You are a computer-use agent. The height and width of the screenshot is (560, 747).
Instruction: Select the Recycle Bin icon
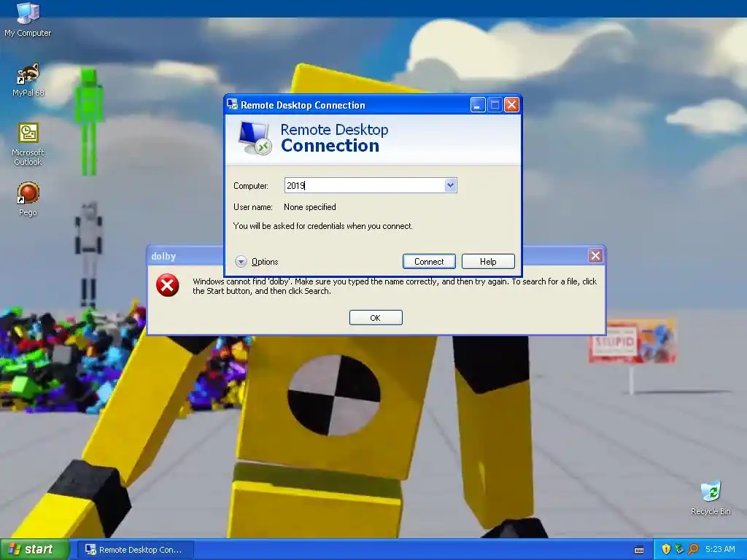711,498
